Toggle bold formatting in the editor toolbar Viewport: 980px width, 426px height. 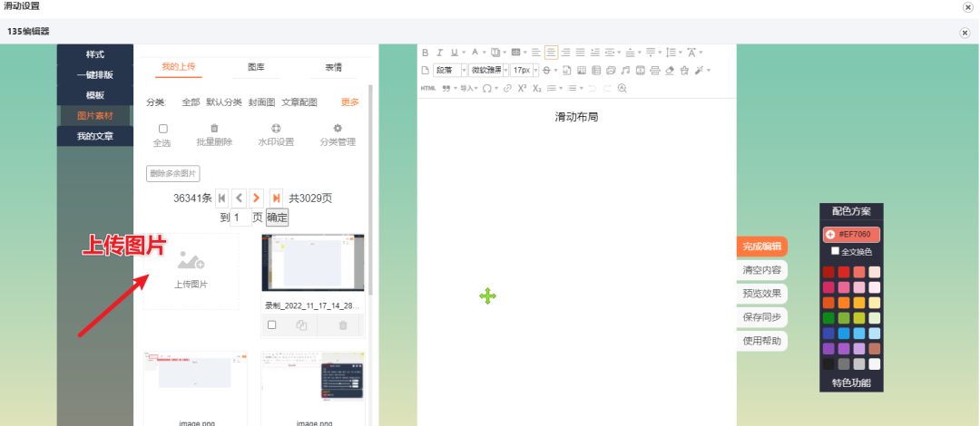point(425,53)
